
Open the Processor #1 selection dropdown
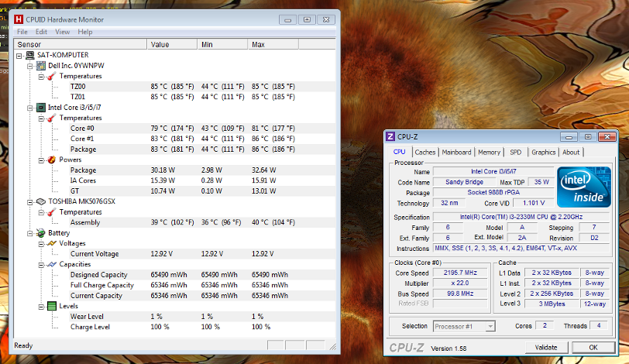490,326
